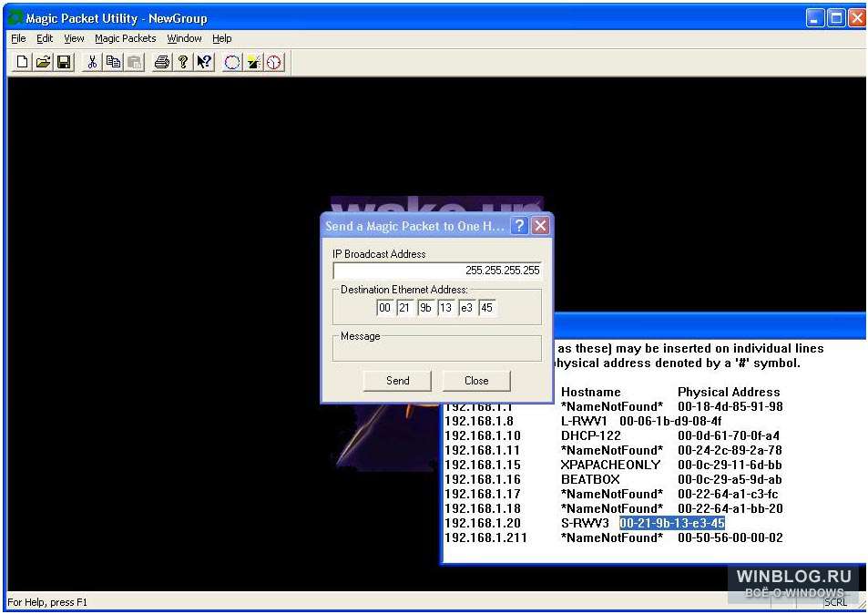Click the IP address 192.168.1.16
868x614 pixels.
pos(483,479)
